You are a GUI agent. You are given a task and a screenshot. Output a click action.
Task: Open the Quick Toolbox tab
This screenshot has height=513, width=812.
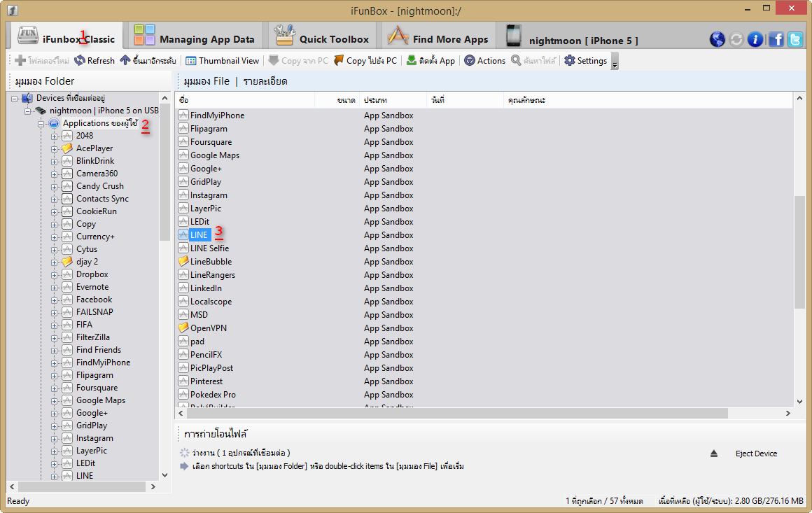click(x=321, y=36)
